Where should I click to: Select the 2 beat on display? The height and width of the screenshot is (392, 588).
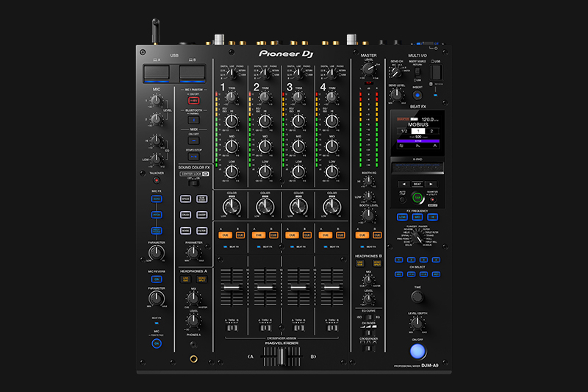pos(431,131)
